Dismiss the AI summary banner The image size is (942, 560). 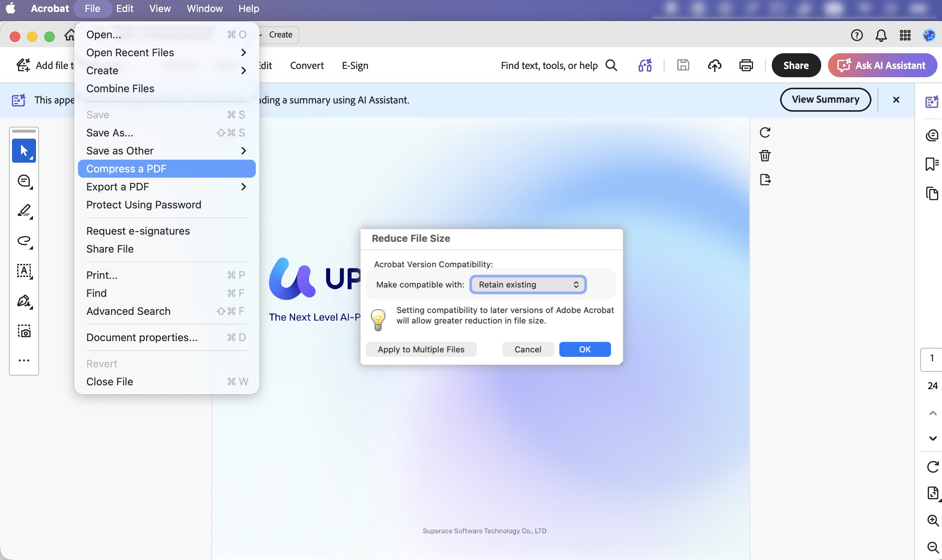(896, 100)
